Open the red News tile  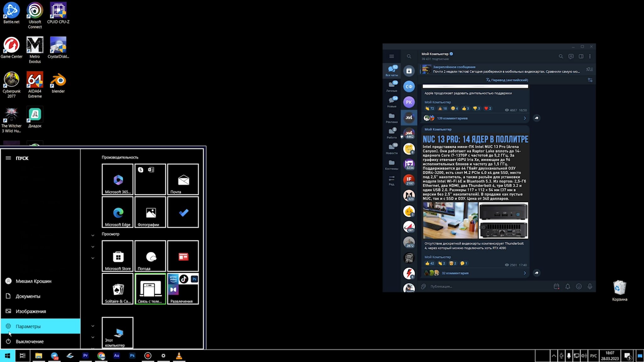[x=183, y=256]
